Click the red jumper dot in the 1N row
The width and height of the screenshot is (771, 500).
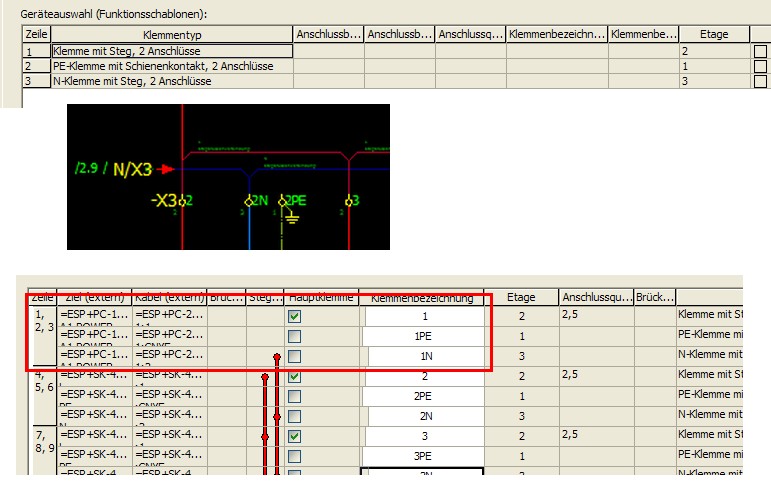click(277, 356)
